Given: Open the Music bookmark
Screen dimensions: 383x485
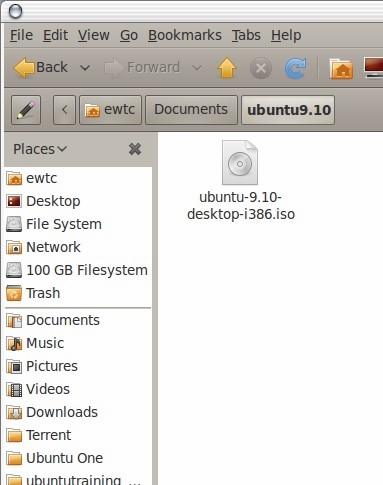Looking at the screenshot, I should coord(78,343).
